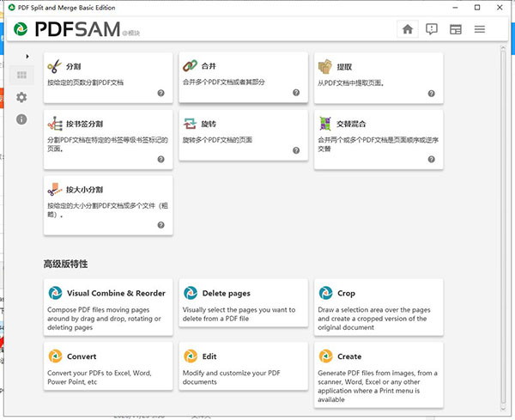Click the Edit feature logo icon
Screen dimensions: 515x420
[x=191, y=356]
